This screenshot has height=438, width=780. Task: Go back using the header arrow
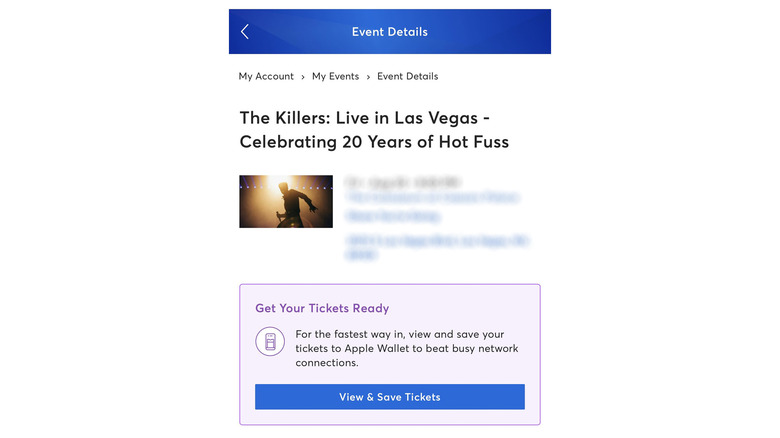click(x=245, y=32)
